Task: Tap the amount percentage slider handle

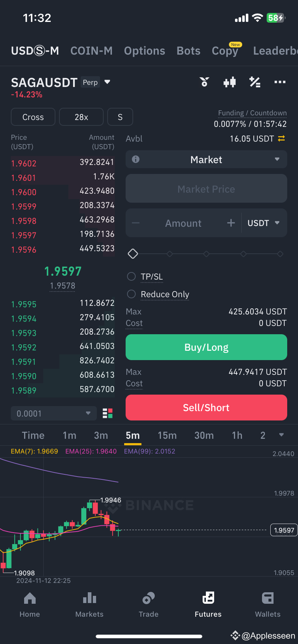Action: 133,254
